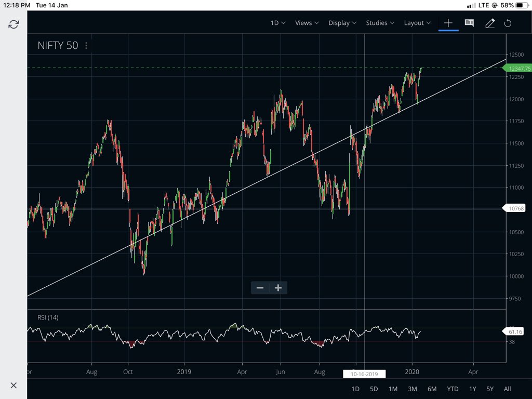Image resolution: width=532 pixels, height=399 pixels.
Task: Click the 61.16 RSI value tag
Action: click(513, 331)
